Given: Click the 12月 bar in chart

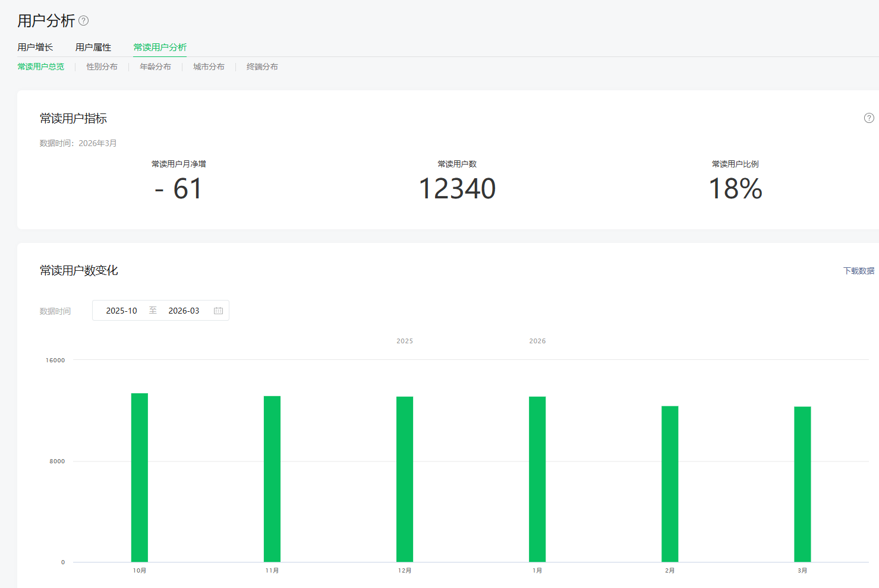Looking at the screenshot, I should tap(405, 479).
